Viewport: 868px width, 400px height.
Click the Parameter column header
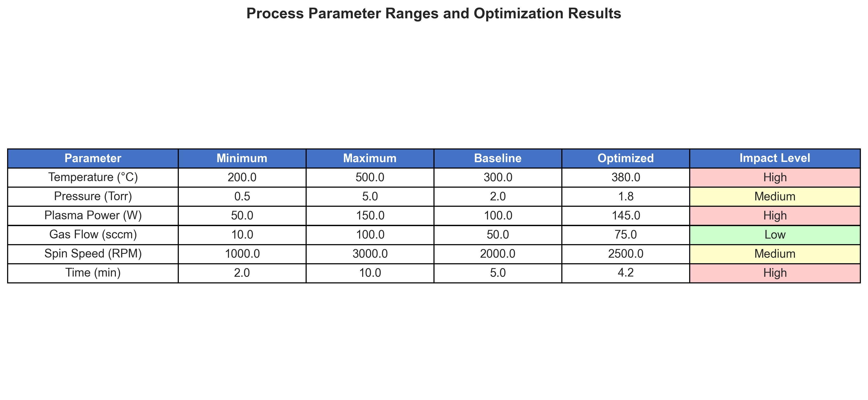pyautogui.click(x=93, y=158)
